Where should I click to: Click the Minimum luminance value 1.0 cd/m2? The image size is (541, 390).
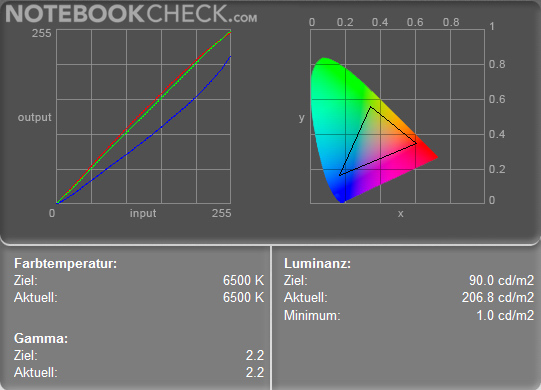pos(505,315)
